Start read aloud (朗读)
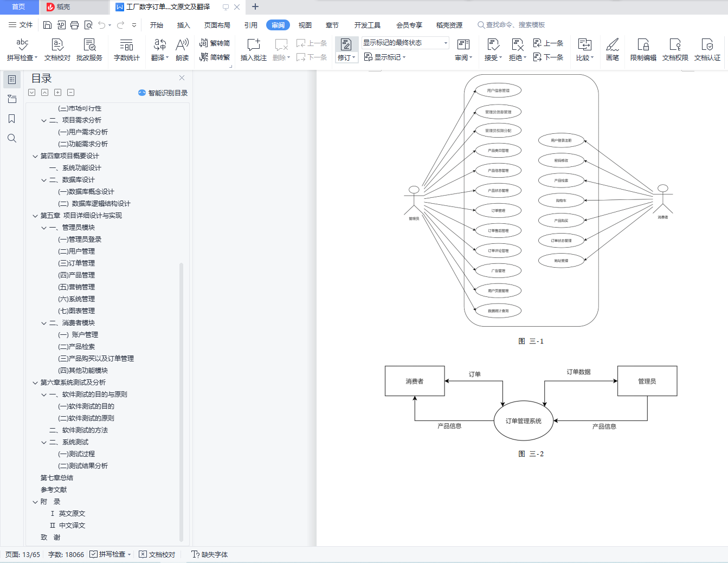Image resolution: width=728 pixels, height=563 pixels. pos(182,49)
